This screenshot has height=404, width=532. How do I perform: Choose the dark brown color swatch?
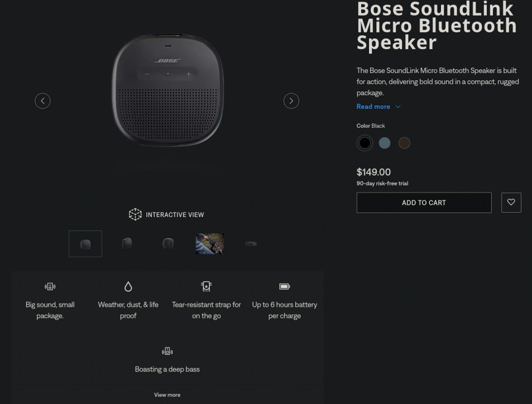tap(404, 143)
